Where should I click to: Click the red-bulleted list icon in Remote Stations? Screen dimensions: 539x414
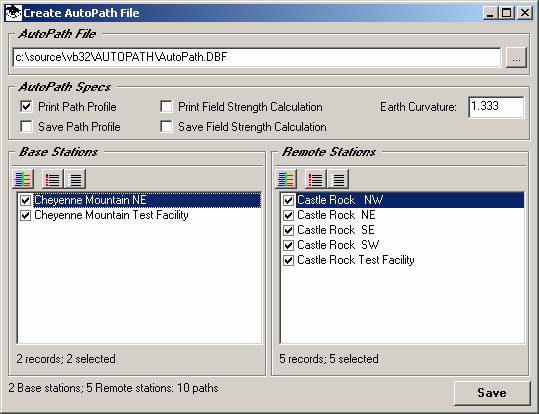click(x=315, y=179)
